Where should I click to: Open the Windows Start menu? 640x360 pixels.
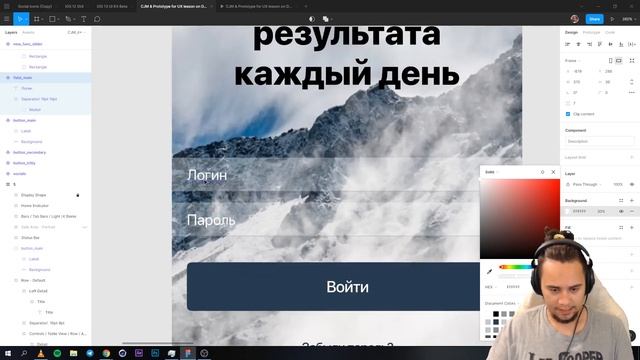8,353
